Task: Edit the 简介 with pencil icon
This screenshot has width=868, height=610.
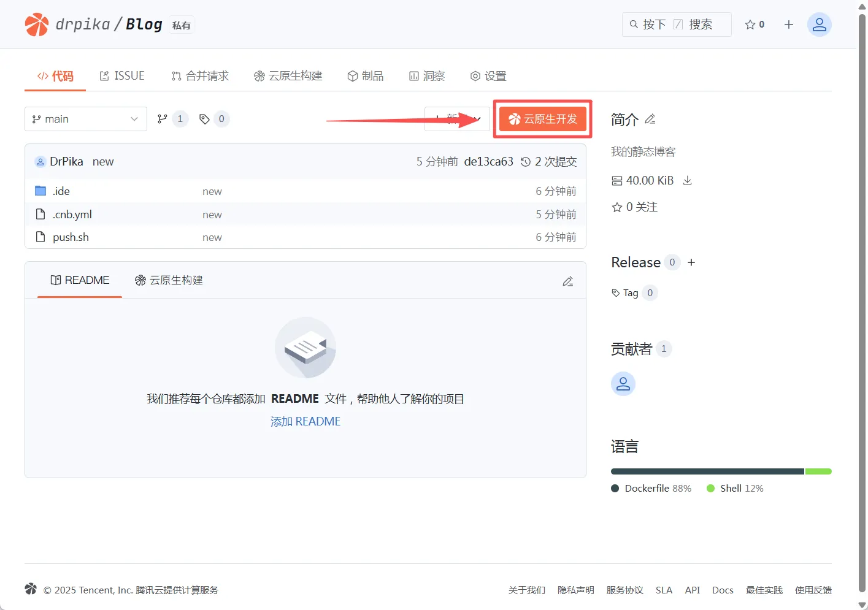Action: [650, 119]
